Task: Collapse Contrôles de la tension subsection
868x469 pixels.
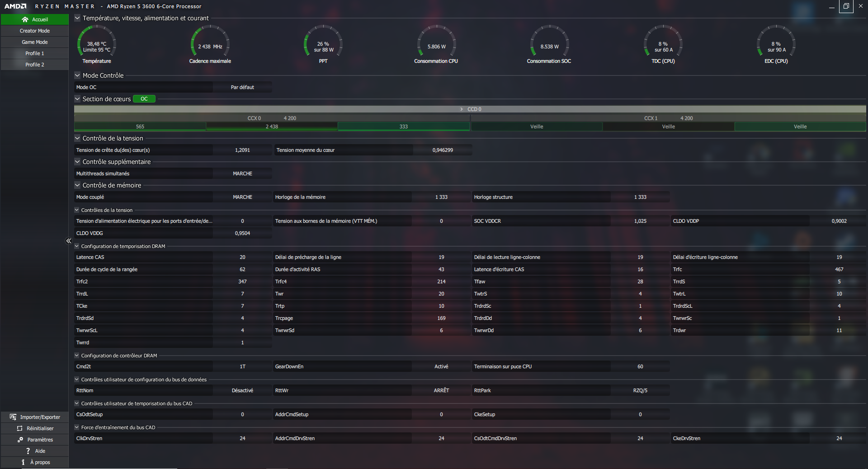Action: [x=77, y=210]
